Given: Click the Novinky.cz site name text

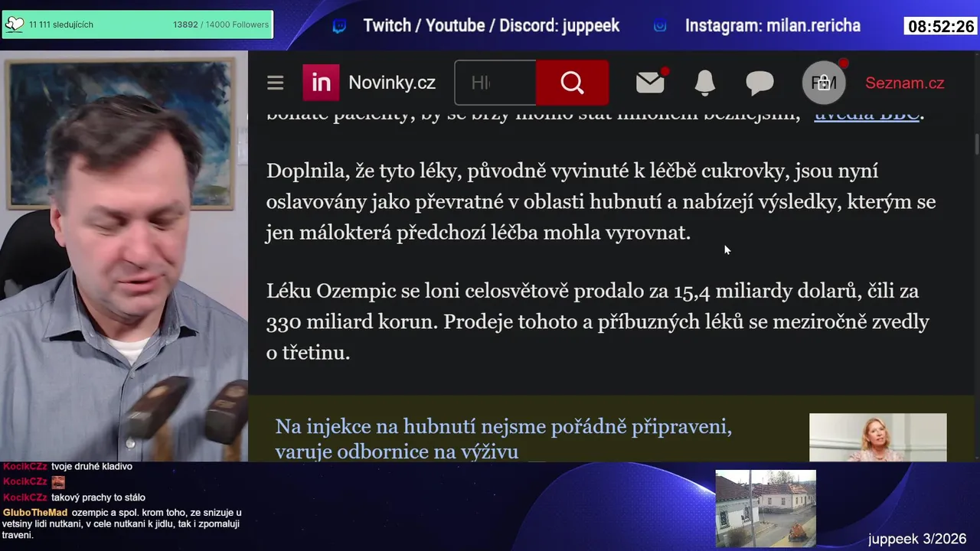Looking at the screenshot, I should (392, 83).
